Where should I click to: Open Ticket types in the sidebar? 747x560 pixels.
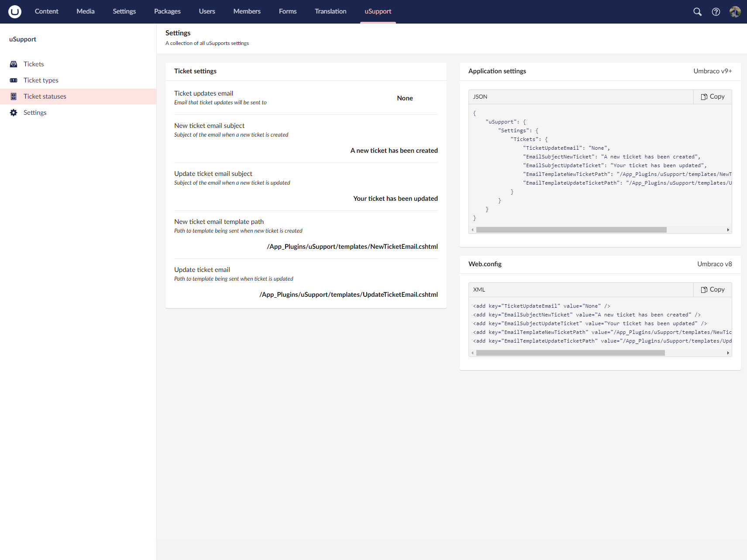(x=78, y=80)
